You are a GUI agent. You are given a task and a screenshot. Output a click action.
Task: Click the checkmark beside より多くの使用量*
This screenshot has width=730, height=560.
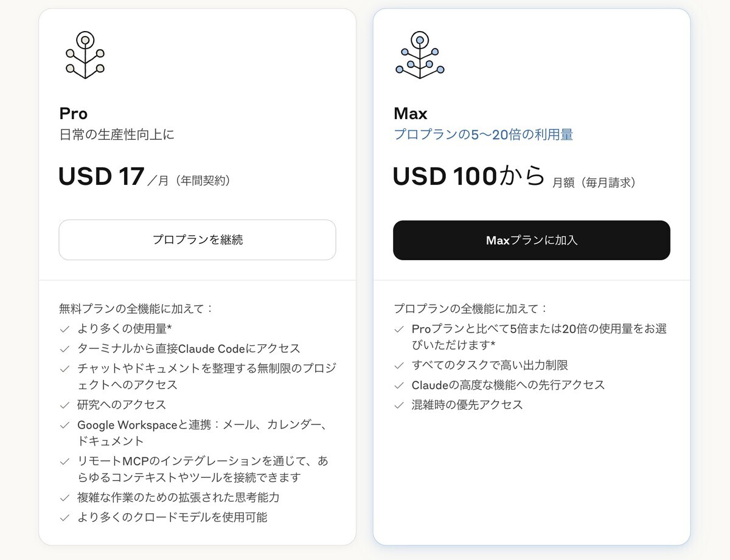pyautogui.click(x=64, y=328)
